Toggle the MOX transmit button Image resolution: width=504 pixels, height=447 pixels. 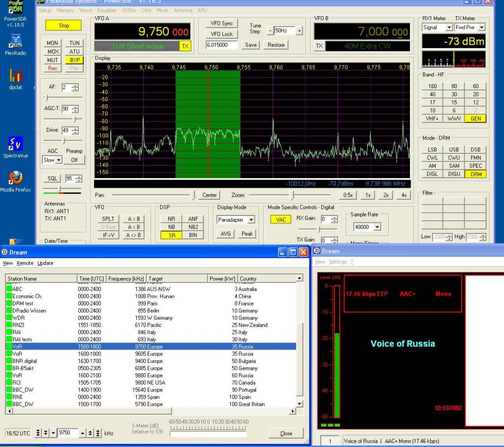pyautogui.click(x=52, y=51)
